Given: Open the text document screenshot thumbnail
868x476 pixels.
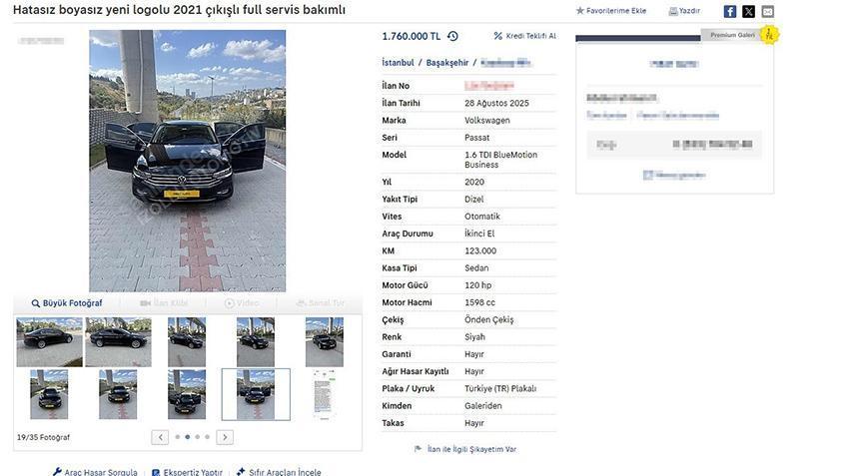Looking at the screenshot, I should click(325, 394).
